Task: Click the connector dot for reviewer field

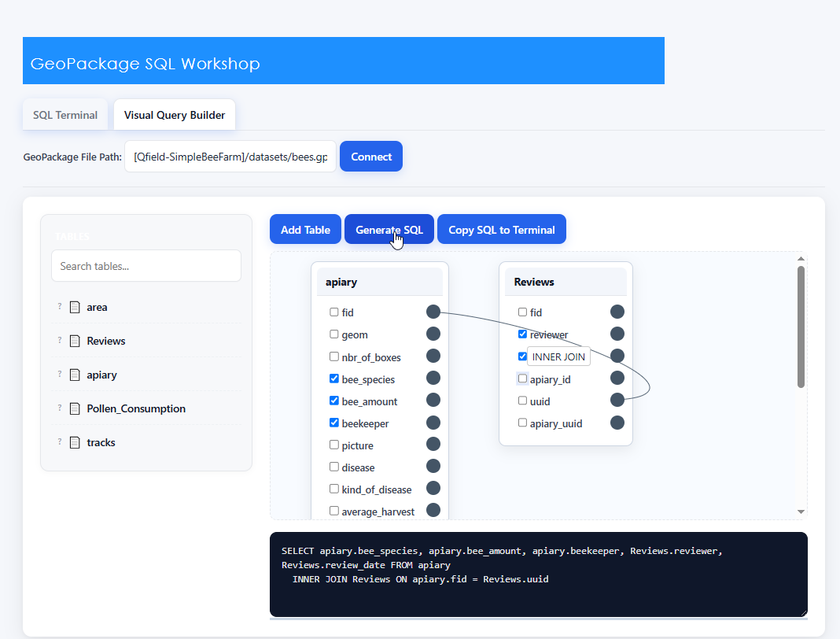Action: tap(617, 334)
